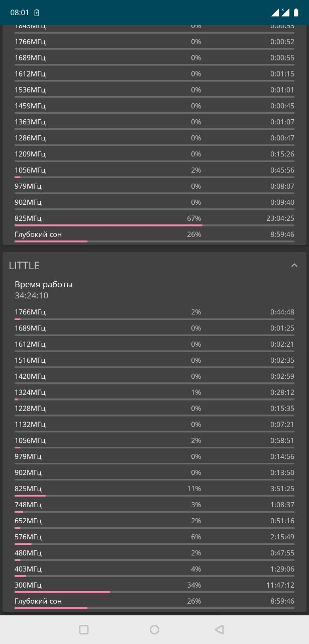Select the 748МГц 1:08:37 row
The height and width of the screenshot is (644, 309).
point(154,506)
